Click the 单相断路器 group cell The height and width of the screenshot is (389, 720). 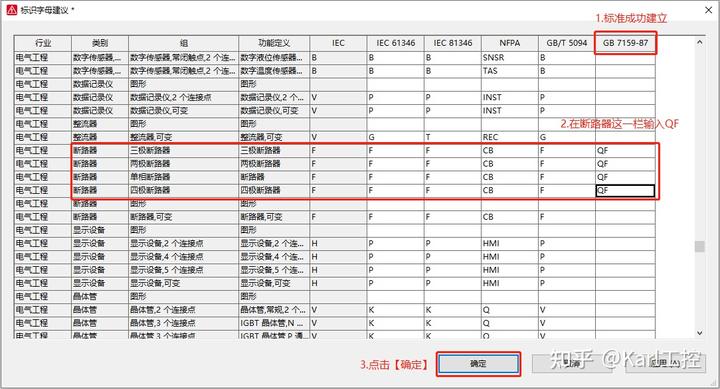tap(183, 177)
